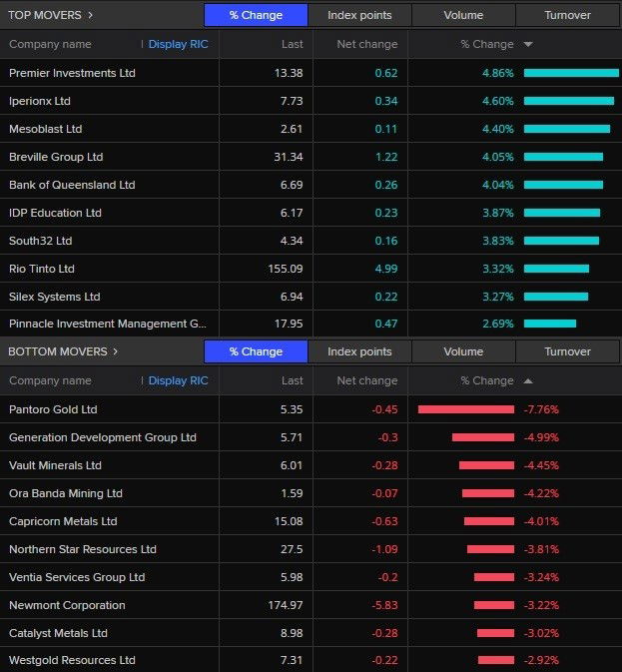
Task: Select % Change tab in Bottom Movers
Action: click(256, 351)
